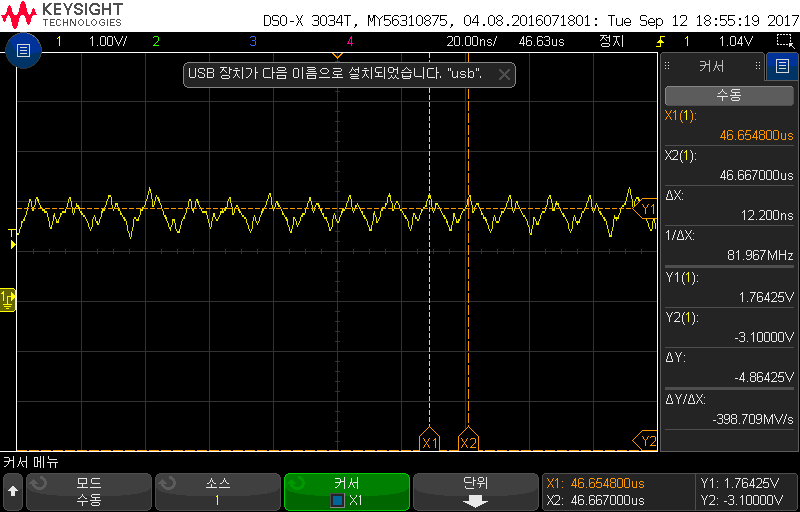Click the Y2 cursor marker at bottom-right of the grid
The image size is (800, 512).
[x=647, y=441]
